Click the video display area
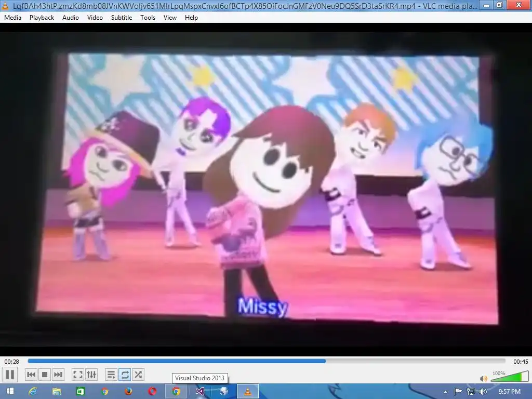The image size is (532, 399). click(x=266, y=189)
